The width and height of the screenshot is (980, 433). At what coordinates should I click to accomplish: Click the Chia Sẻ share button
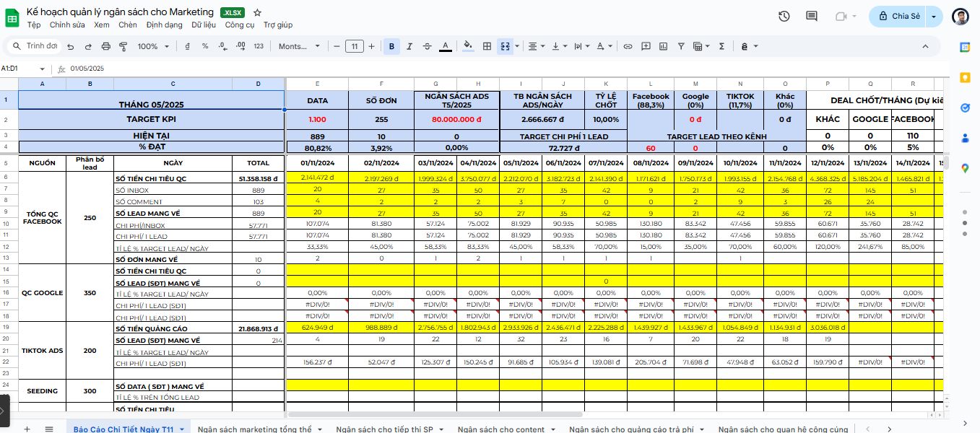pyautogui.click(x=898, y=16)
